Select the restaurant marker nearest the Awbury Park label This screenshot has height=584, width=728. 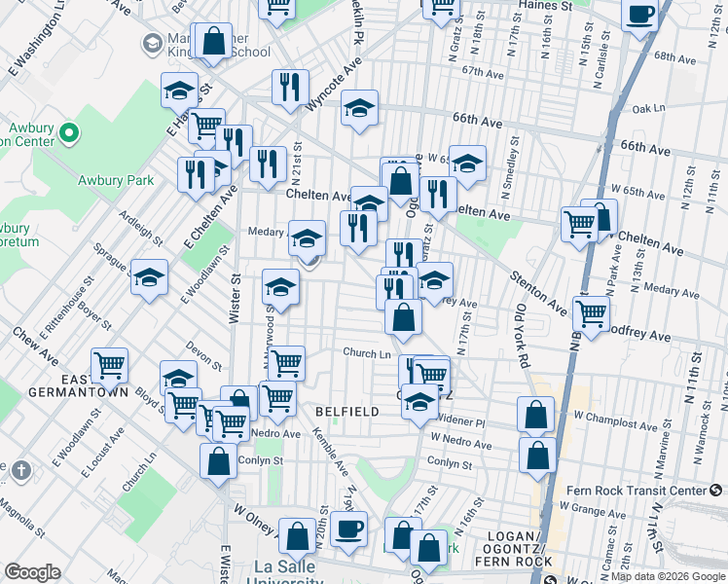[196, 177]
